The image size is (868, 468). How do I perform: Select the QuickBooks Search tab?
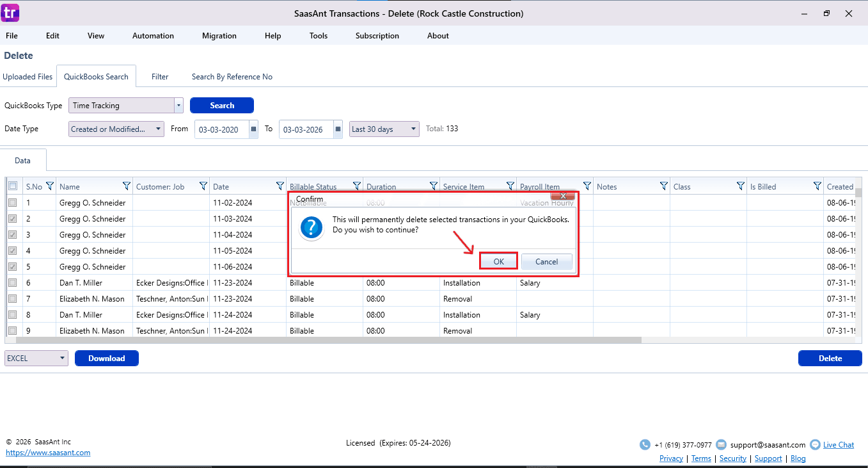[96, 77]
